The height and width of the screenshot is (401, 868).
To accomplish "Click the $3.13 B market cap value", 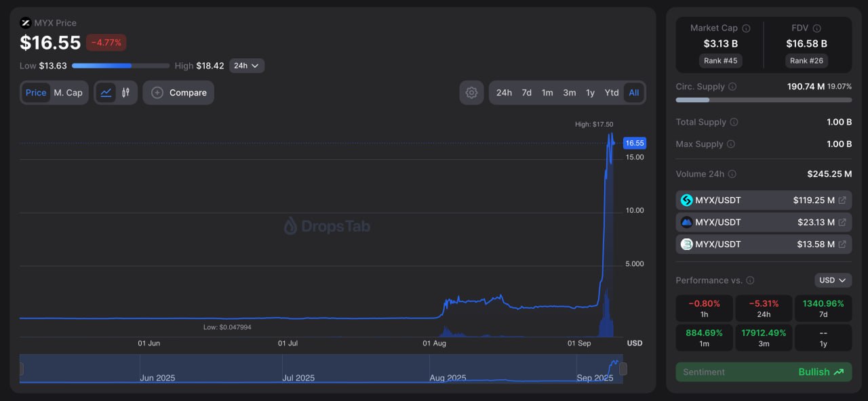I will click(x=720, y=43).
